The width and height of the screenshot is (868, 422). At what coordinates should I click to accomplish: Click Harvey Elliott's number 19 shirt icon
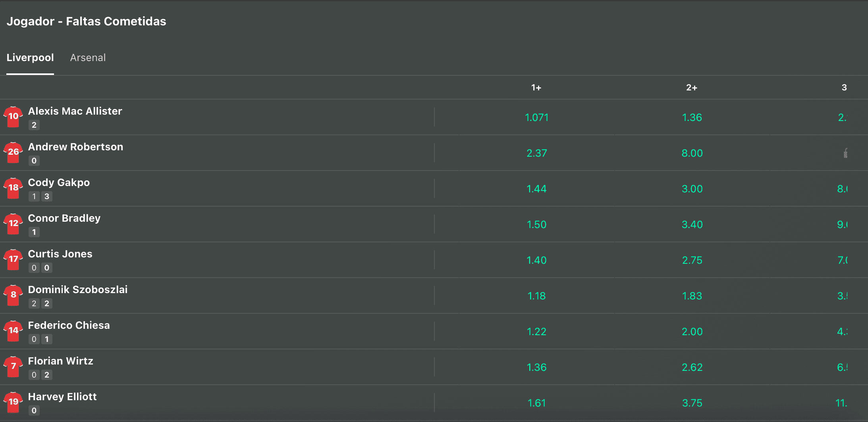(x=13, y=403)
